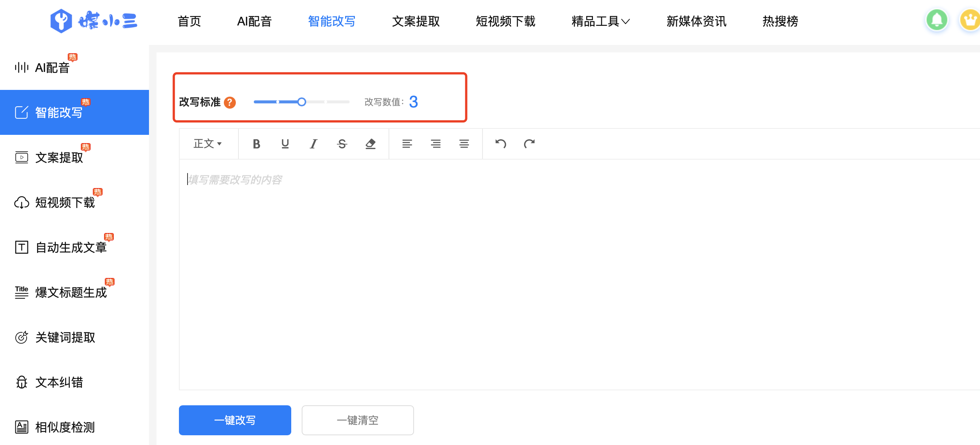Toggle bold formatting

pyautogui.click(x=256, y=143)
